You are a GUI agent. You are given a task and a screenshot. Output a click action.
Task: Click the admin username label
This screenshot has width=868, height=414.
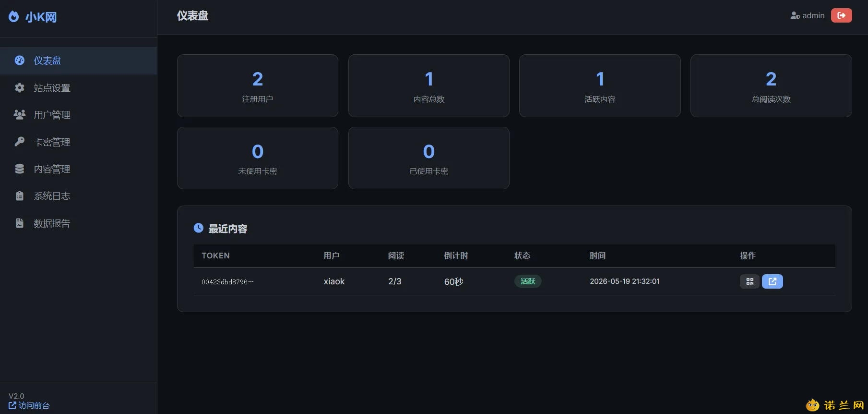813,16
